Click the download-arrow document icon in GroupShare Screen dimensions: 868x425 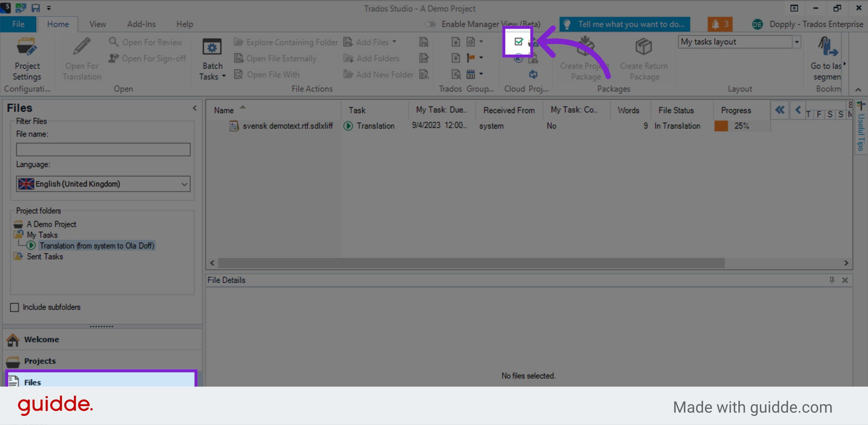point(456,58)
